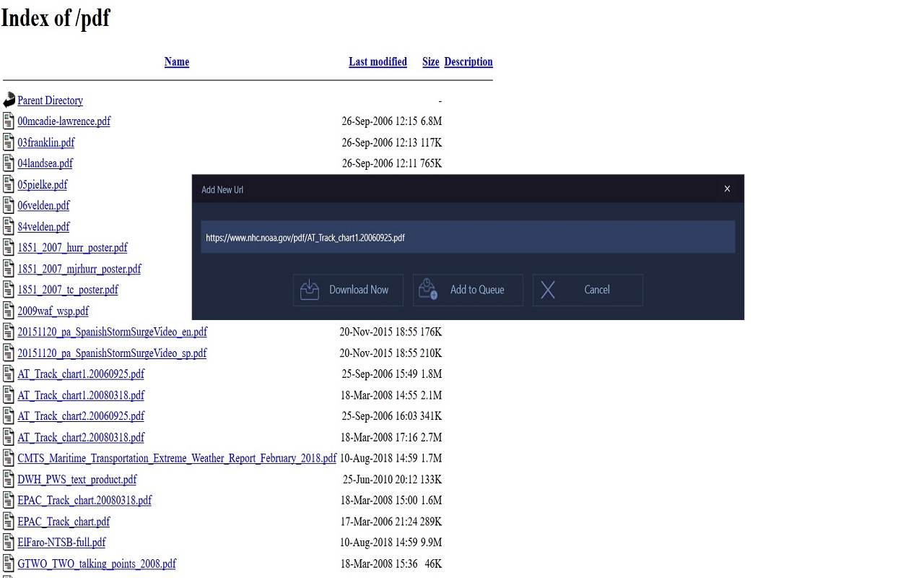
Task: Click file icon beside 04landsea.pdf
Action: 9,163
